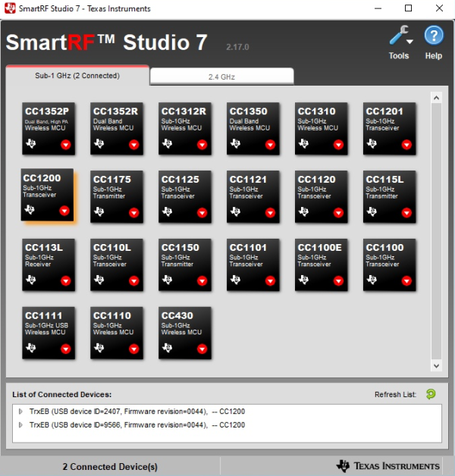
Task: Select the CC1350 device tile
Action: pos(253,129)
